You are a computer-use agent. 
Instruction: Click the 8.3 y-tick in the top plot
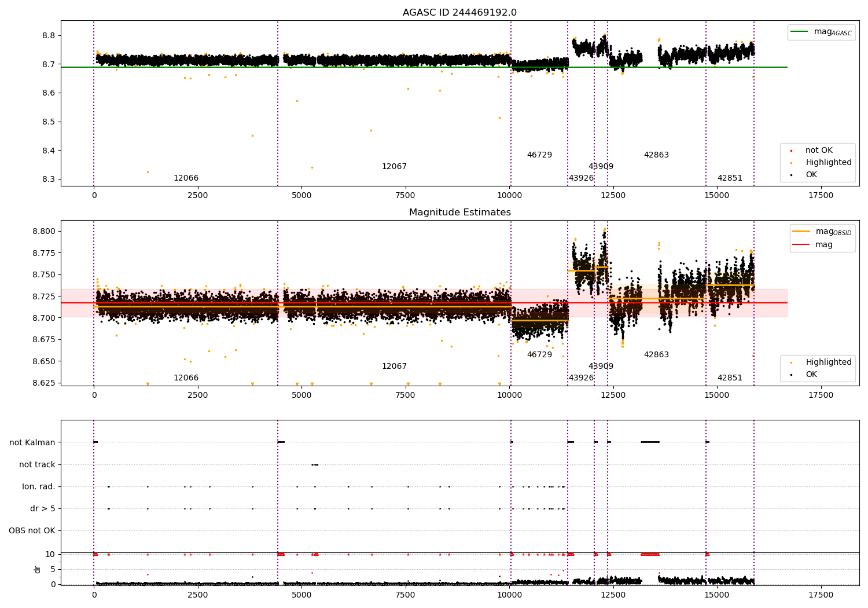pos(49,180)
